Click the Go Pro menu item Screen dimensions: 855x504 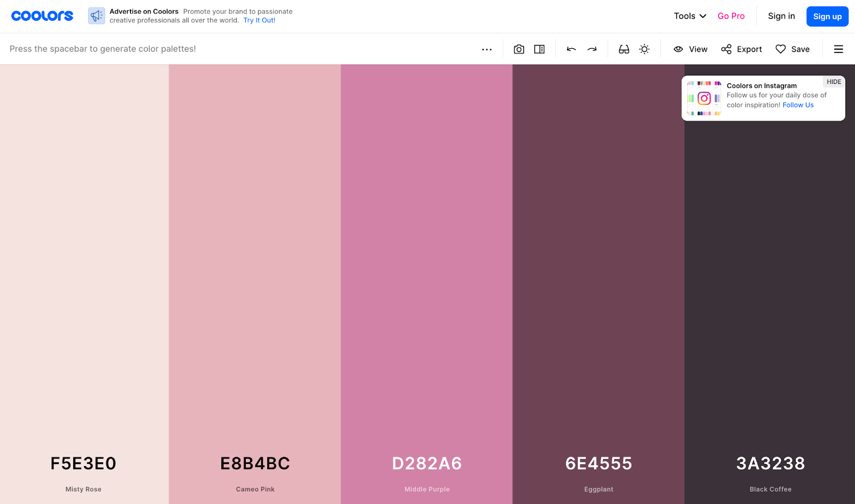(x=730, y=15)
